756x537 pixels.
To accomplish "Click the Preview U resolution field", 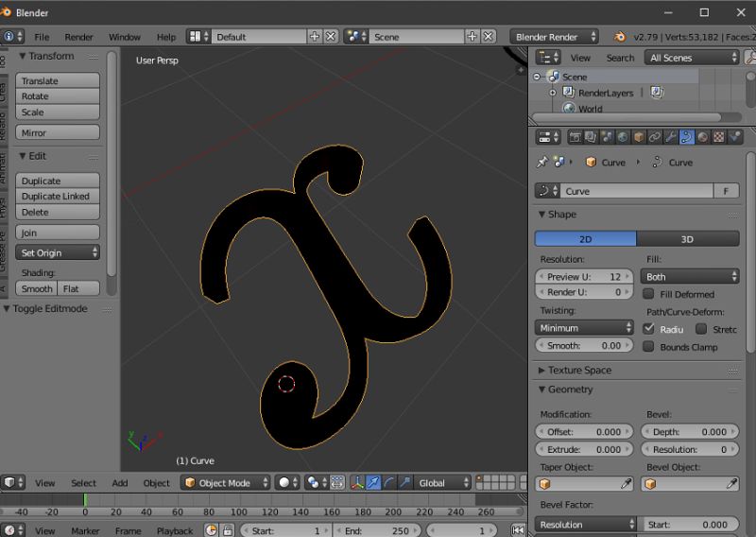I will tap(584, 276).
